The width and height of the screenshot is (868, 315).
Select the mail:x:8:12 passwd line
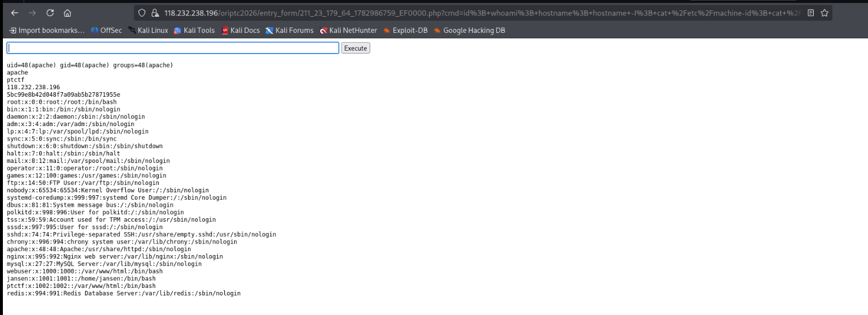point(88,161)
